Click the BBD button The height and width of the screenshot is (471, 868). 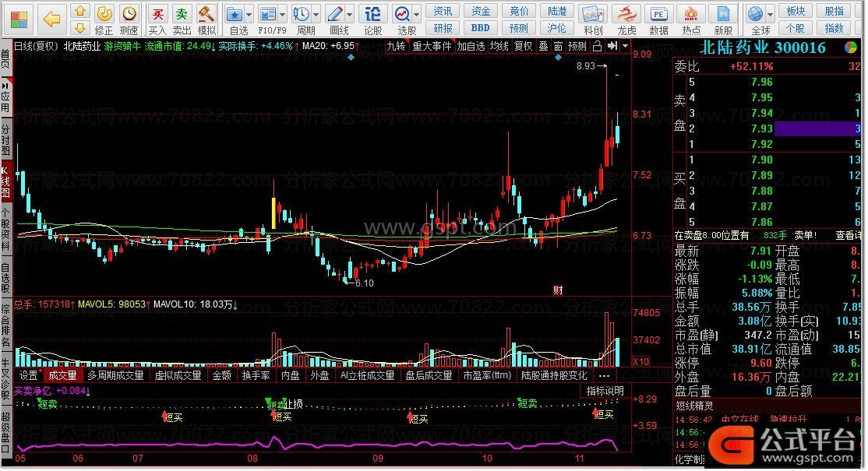tap(480, 28)
